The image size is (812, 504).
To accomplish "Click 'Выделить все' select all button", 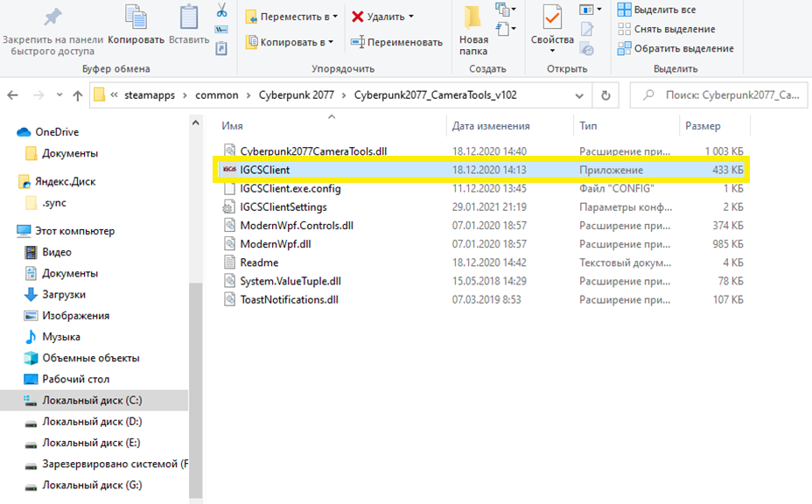I will point(656,10).
